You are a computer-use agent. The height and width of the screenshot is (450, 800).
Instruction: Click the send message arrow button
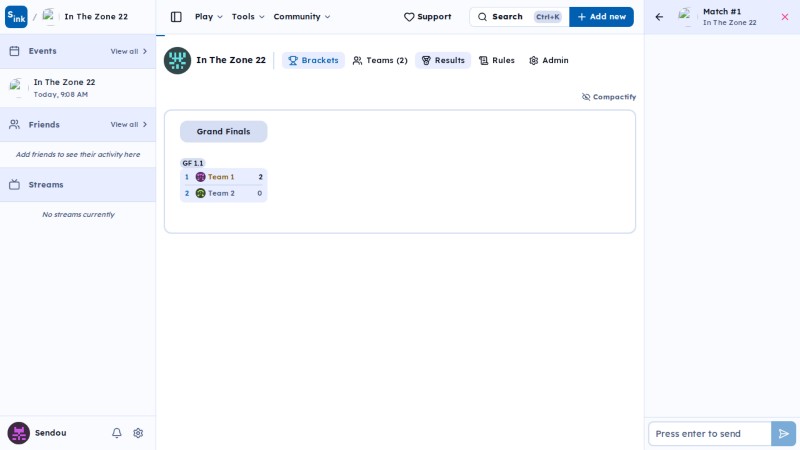(784, 434)
